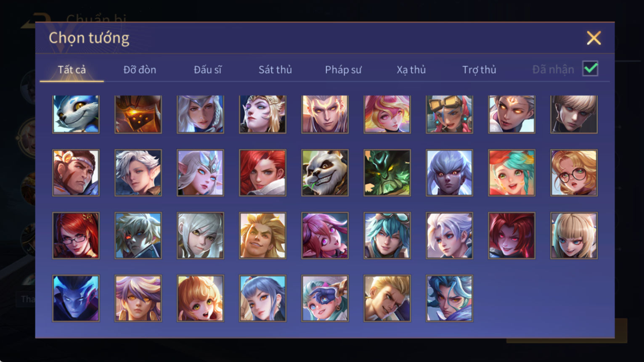Filter by the Pháp sư tab
644x362 pixels.
(343, 70)
